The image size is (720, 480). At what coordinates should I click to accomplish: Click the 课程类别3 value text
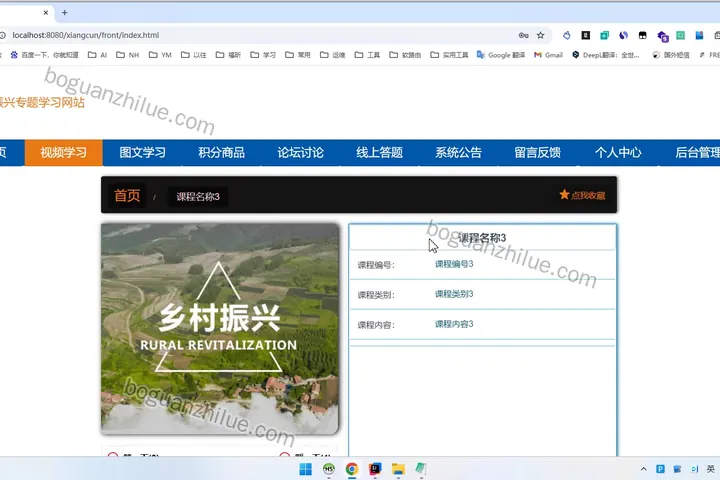point(454,294)
